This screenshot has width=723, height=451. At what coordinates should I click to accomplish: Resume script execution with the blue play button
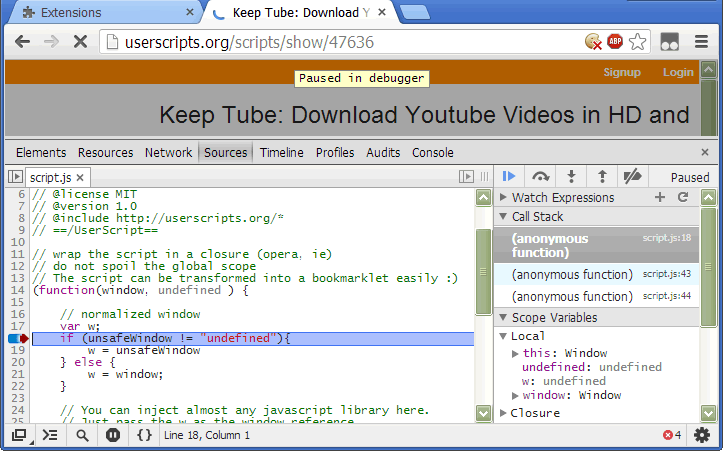coord(509,177)
